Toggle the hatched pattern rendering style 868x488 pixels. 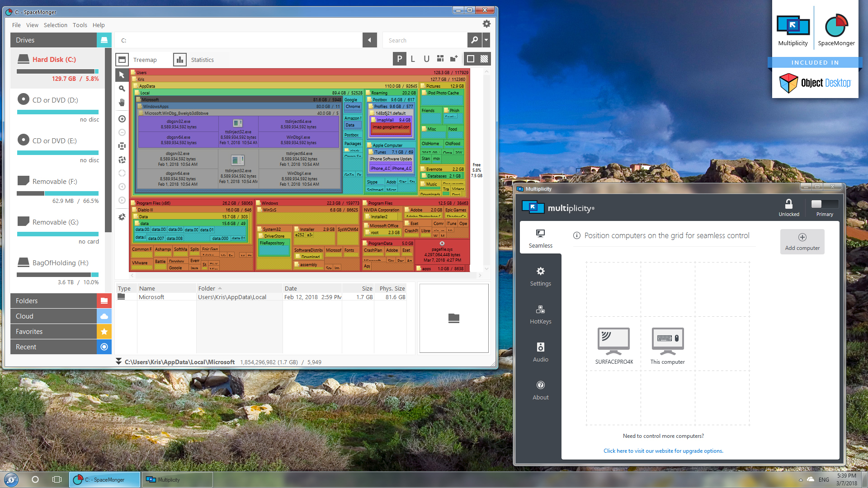[484, 59]
